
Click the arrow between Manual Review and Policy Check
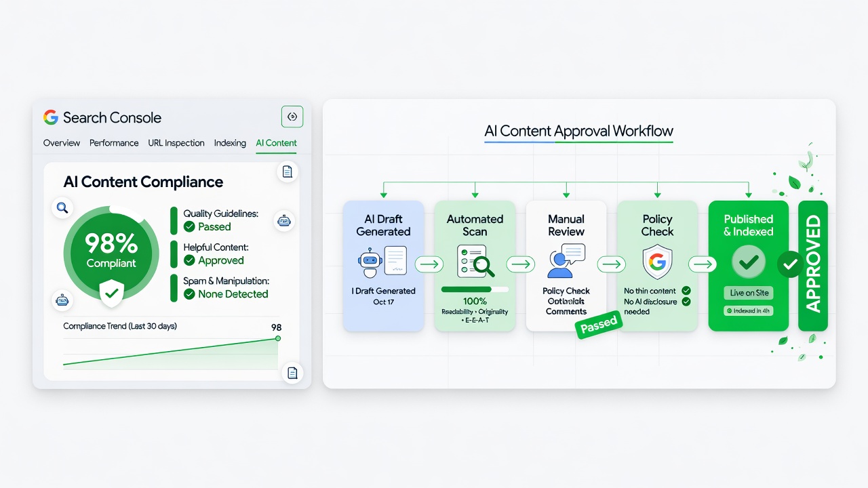[612, 264]
